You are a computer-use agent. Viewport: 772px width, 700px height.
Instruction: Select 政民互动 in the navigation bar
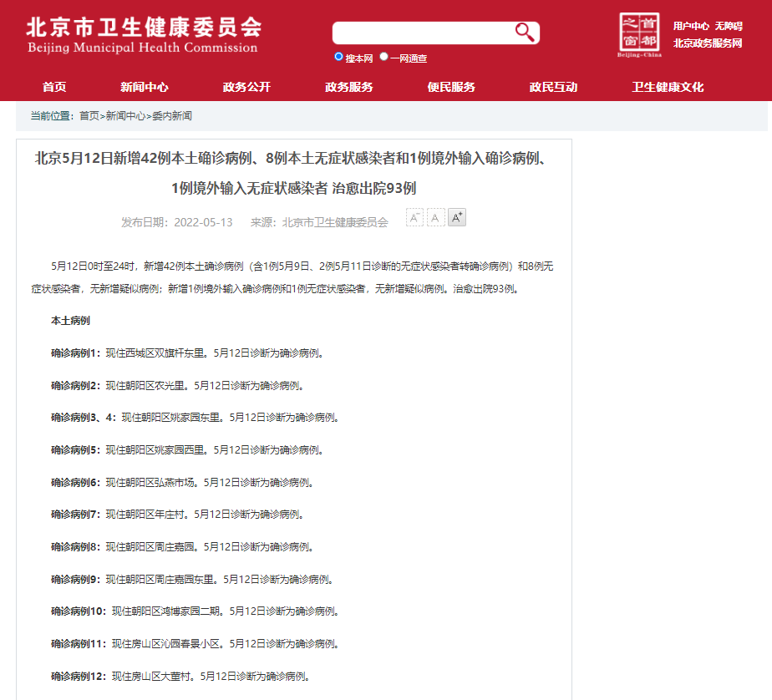tap(553, 87)
